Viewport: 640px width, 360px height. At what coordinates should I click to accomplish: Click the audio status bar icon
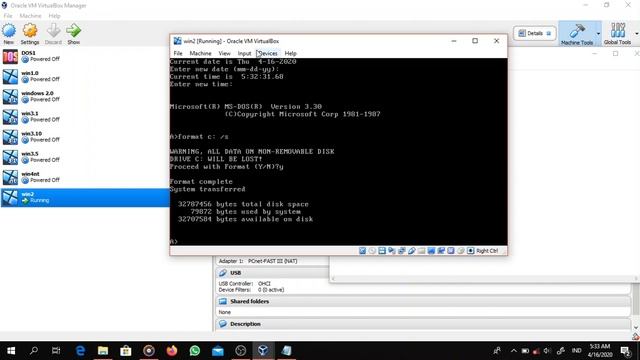(392, 251)
